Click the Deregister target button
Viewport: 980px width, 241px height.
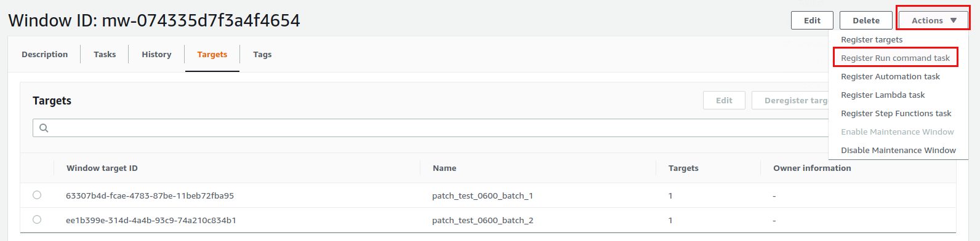(790, 100)
